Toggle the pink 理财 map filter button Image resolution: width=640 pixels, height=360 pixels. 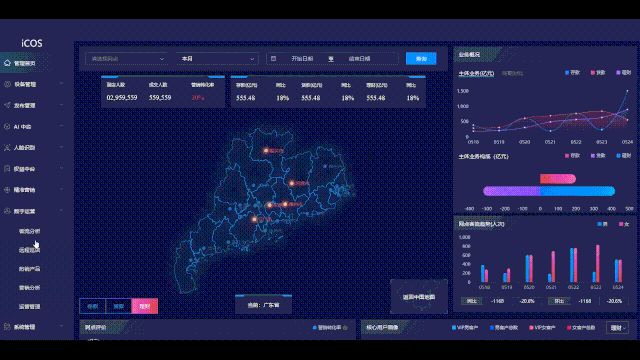point(144,306)
